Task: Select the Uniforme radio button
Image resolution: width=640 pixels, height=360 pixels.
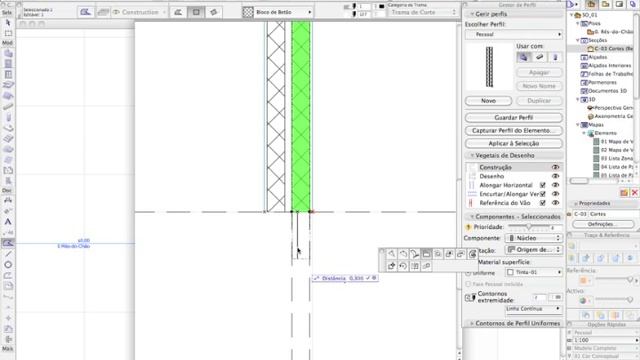Action: (468, 273)
